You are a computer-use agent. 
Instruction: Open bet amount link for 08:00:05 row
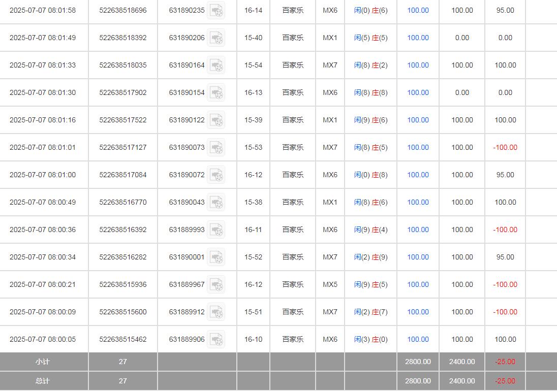pos(418,339)
